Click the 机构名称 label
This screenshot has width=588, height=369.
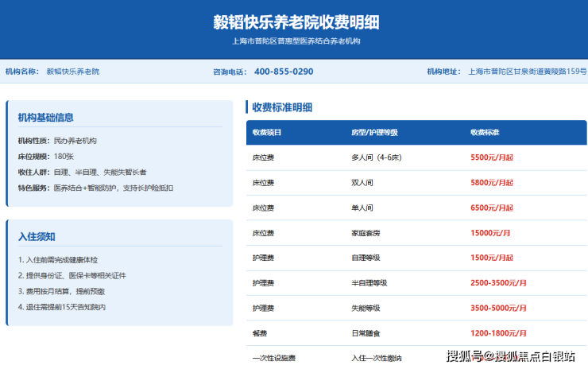pyautogui.click(x=22, y=72)
